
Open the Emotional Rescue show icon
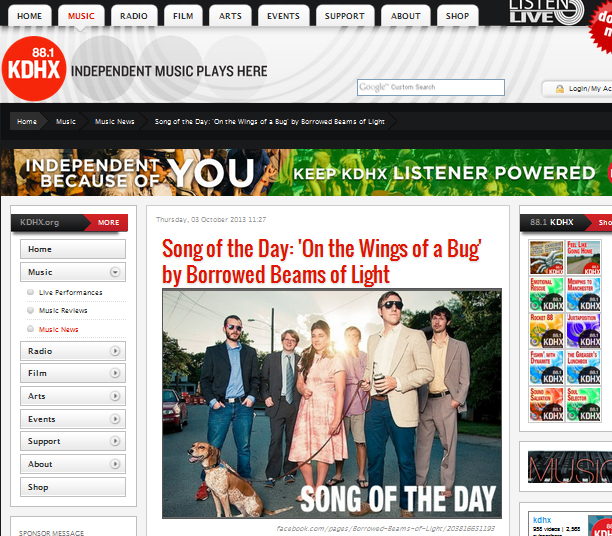click(546, 294)
